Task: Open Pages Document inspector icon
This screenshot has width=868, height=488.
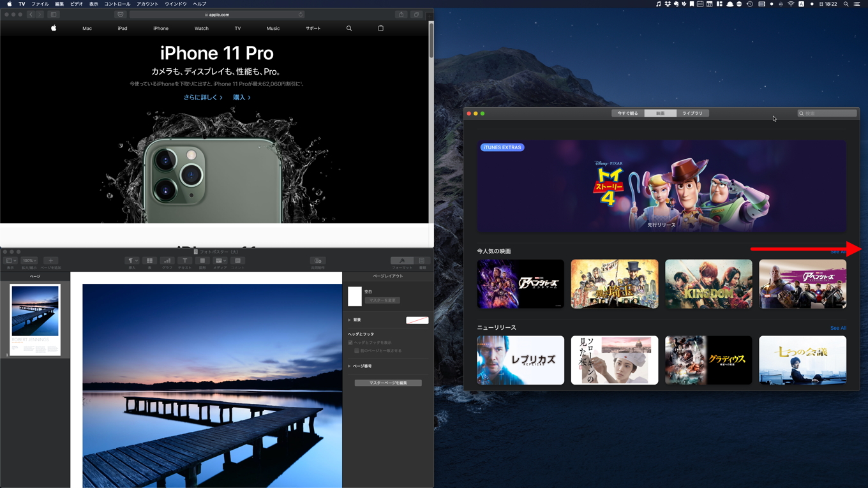Action: pos(422,260)
